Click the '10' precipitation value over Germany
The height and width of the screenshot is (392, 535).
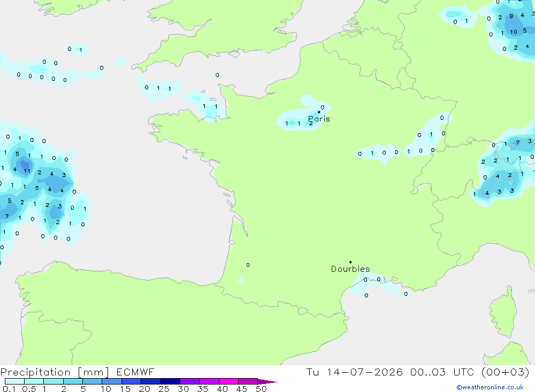[514, 32]
